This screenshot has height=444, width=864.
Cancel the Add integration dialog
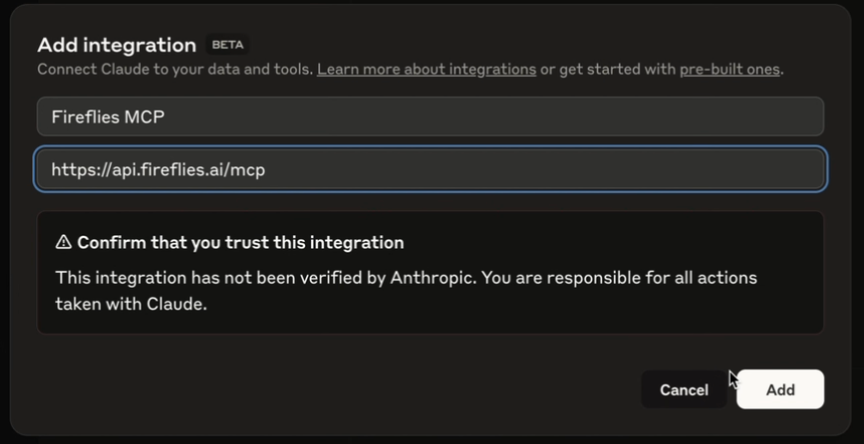tap(684, 389)
